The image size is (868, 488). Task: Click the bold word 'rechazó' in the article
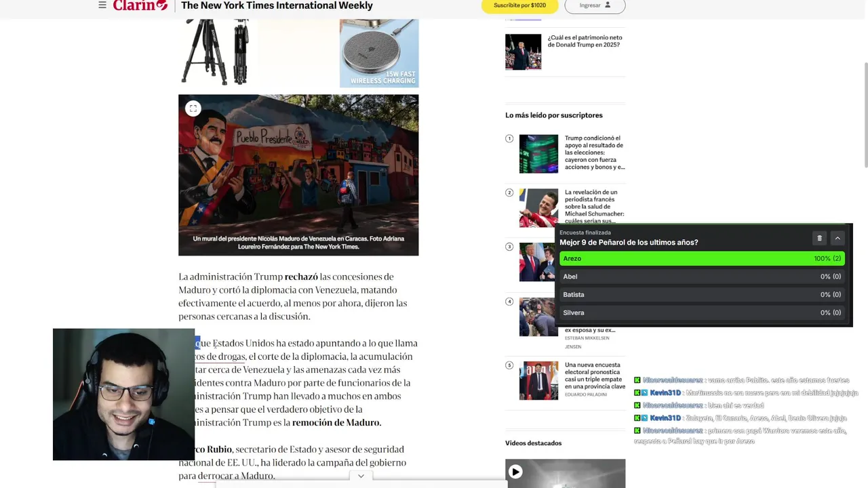pyautogui.click(x=301, y=277)
